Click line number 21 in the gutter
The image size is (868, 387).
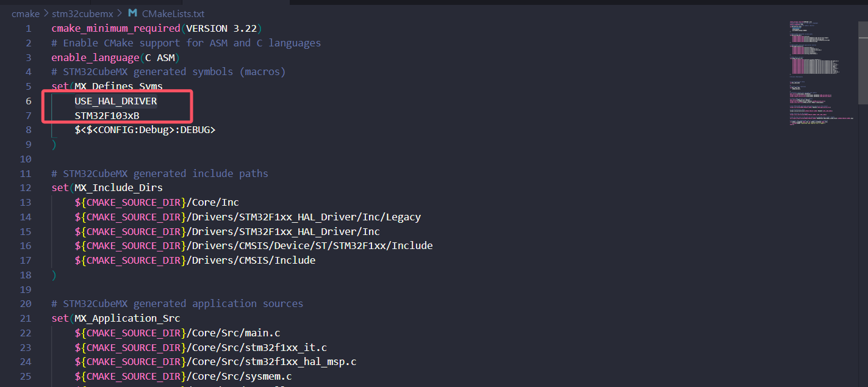pos(26,318)
